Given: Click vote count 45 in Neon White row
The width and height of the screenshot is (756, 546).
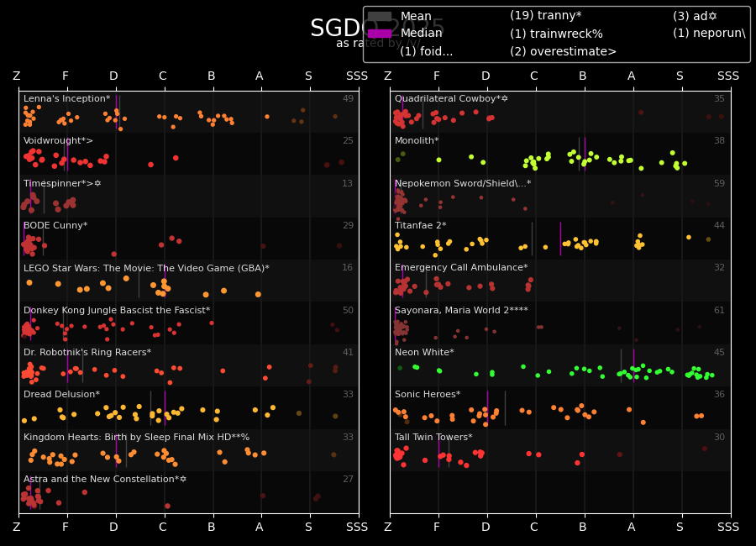Looking at the screenshot, I should click(x=719, y=352).
